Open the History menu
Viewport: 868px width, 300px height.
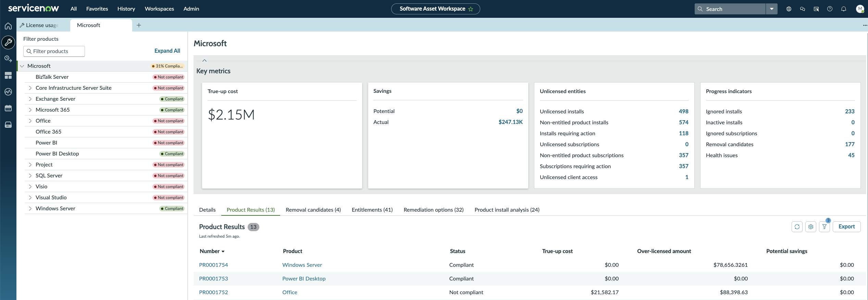126,9
